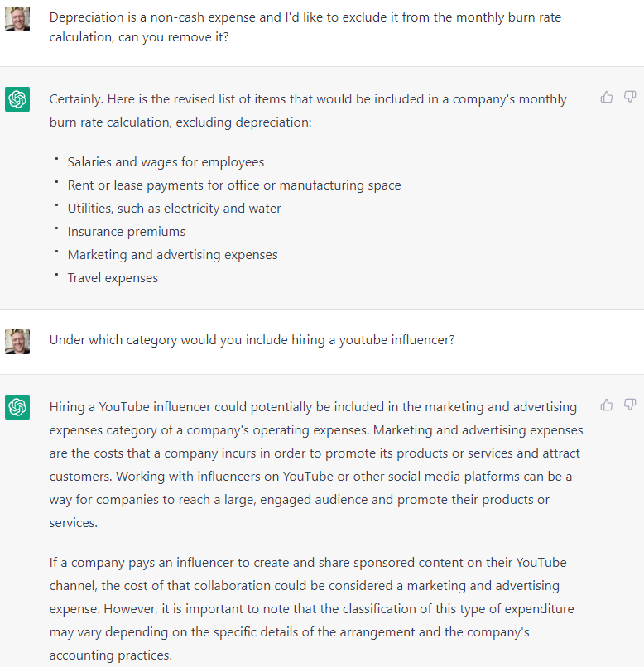Click the ChatGPT logo beside the influencer reply

(17, 407)
